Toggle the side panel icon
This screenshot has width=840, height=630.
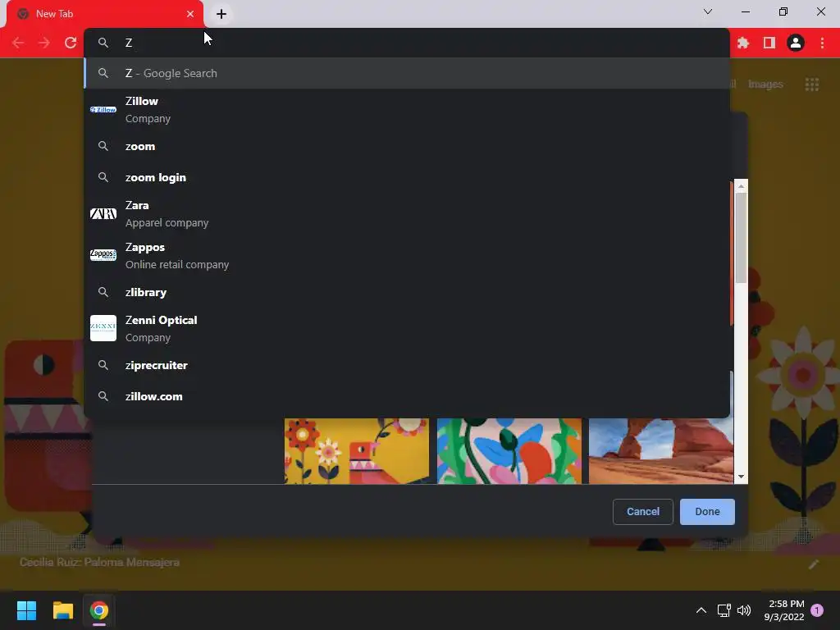pos(769,43)
